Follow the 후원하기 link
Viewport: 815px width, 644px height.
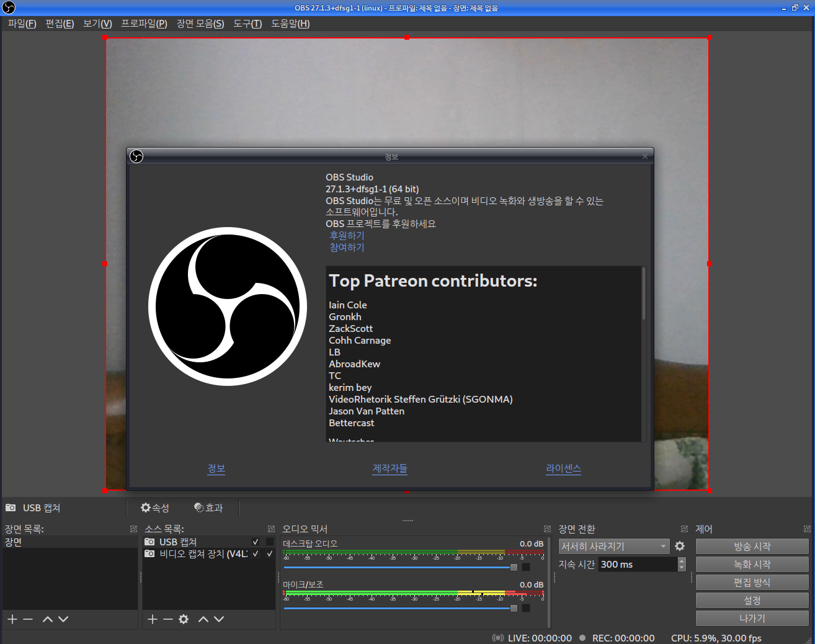tap(347, 236)
